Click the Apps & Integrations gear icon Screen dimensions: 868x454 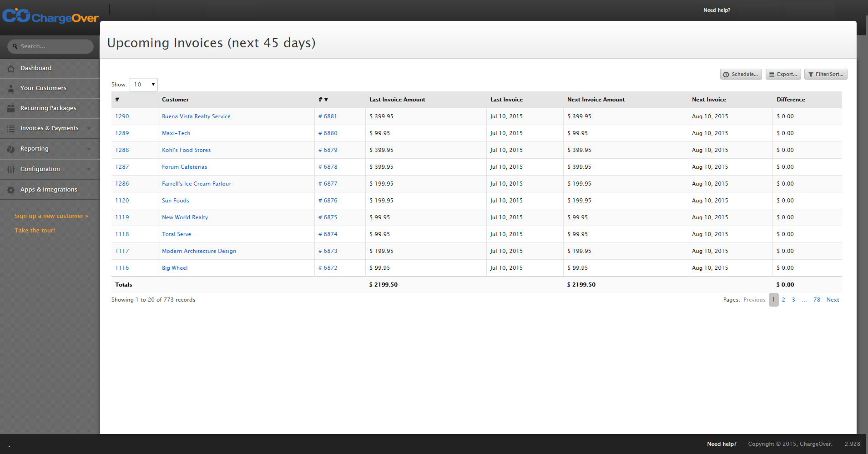pyautogui.click(x=11, y=190)
